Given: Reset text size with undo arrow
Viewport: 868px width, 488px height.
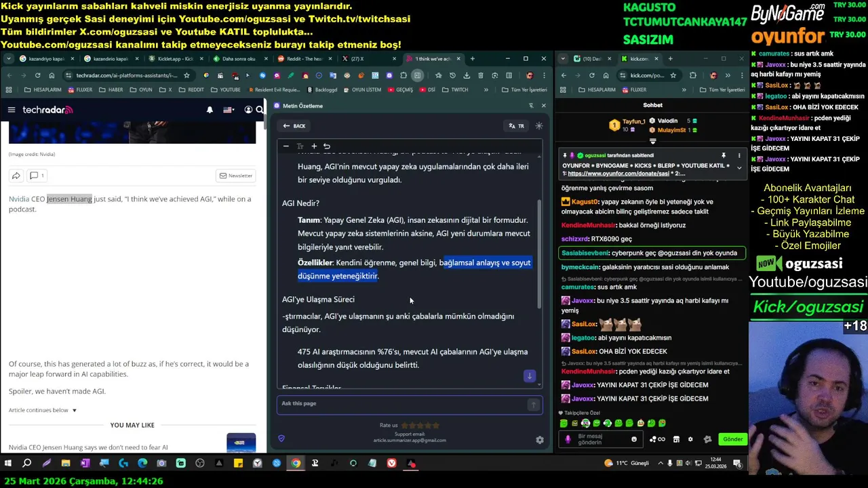Looking at the screenshot, I should [x=327, y=146].
